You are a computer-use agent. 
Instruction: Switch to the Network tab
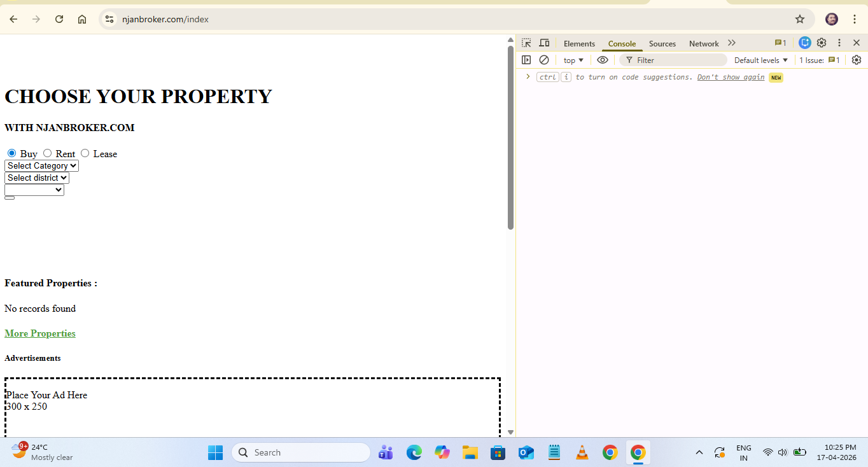pyautogui.click(x=704, y=44)
